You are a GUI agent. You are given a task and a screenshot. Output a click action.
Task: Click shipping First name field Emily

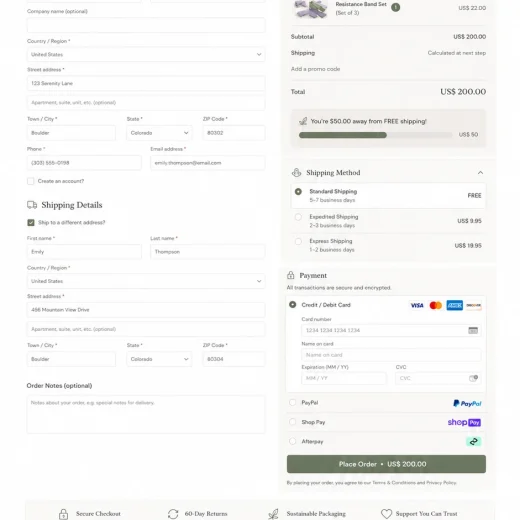click(84, 252)
